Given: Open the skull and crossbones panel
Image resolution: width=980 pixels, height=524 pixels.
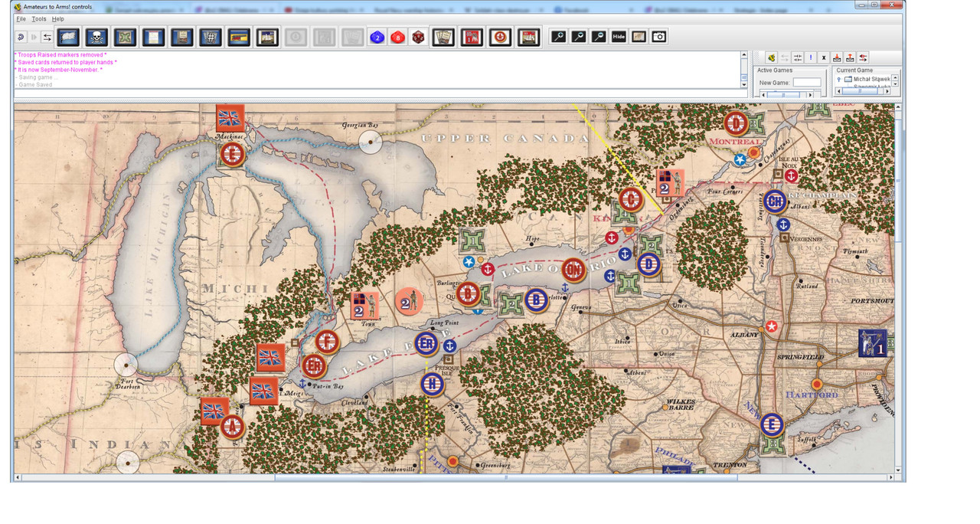Looking at the screenshot, I should pos(96,37).
